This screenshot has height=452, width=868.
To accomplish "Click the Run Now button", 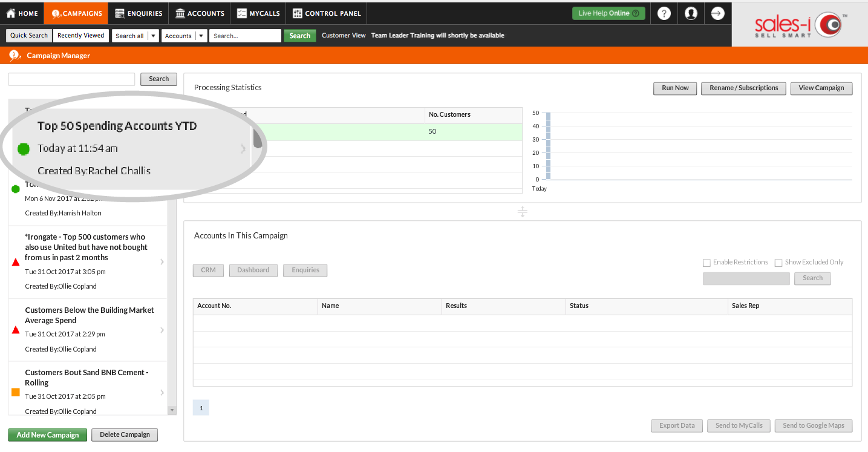I will click(675, 88).
